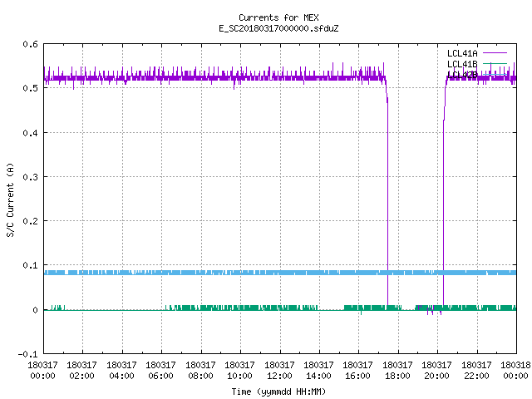Click the y-axis label 'S/C Current (A)'
532x399 pixels.
pos(11,199)
